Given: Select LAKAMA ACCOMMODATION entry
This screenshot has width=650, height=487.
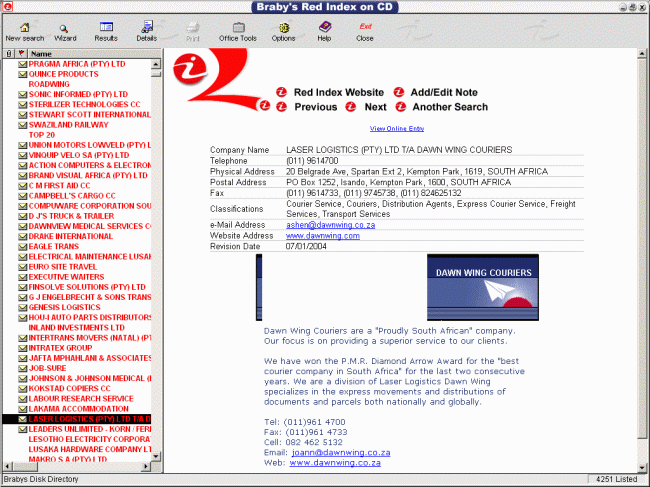Looking at the screenshot, I should click(x=78, y=409).
